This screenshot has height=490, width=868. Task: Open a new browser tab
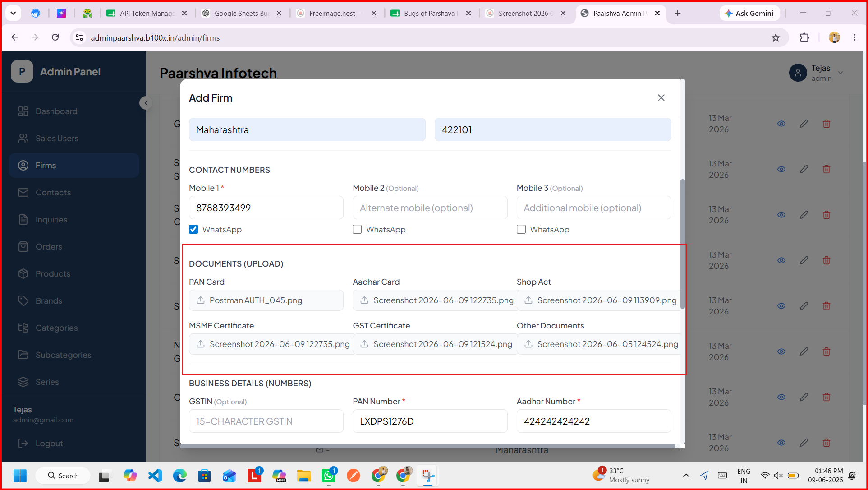pos(678,13)
